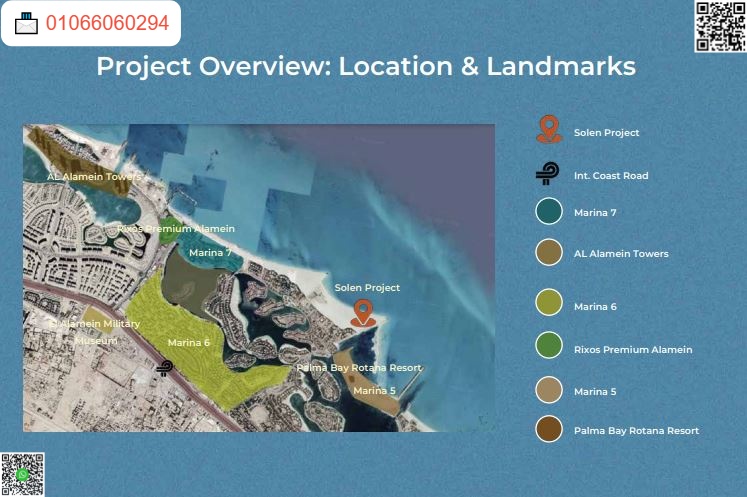Click 'Rixos Premium Alamein' label on the map
Screen dimensions: 747x497
[176, 229]
